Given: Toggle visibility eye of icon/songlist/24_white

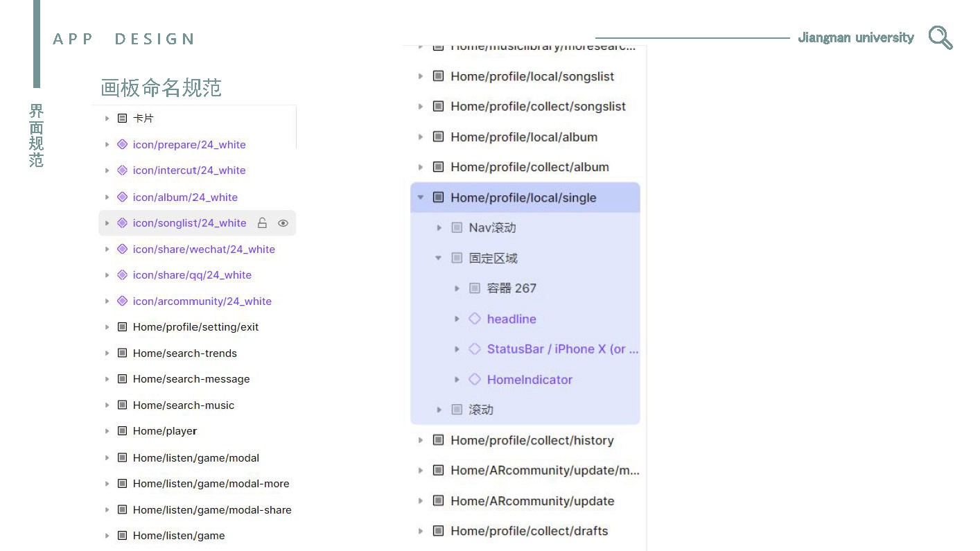Looking at the screenshot, I should tap(283, 223).
